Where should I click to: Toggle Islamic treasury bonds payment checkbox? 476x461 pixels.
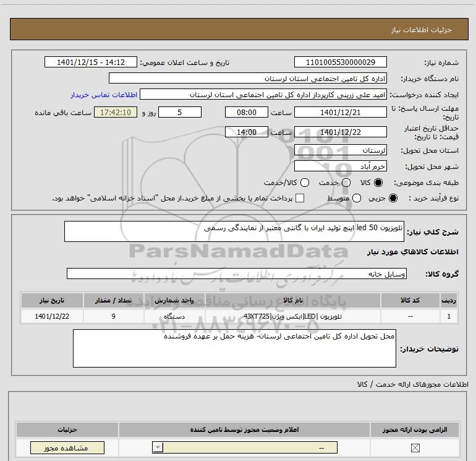coord(300,198)
